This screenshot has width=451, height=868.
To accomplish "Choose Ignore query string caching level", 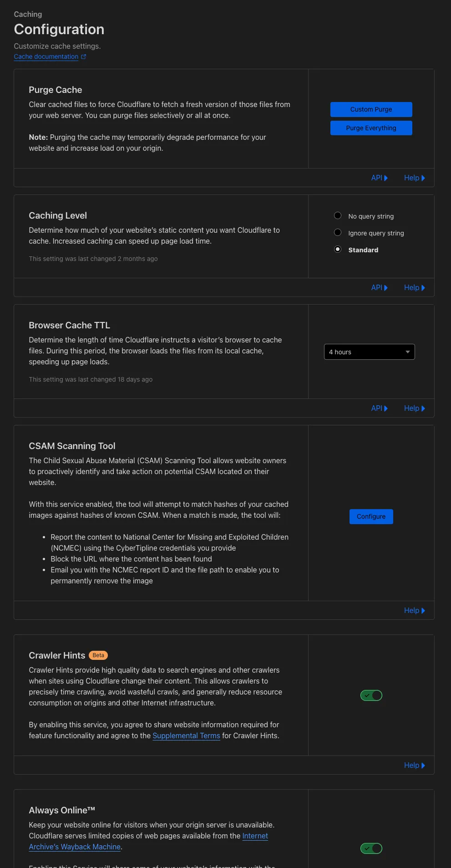I will tap(338, 233).
